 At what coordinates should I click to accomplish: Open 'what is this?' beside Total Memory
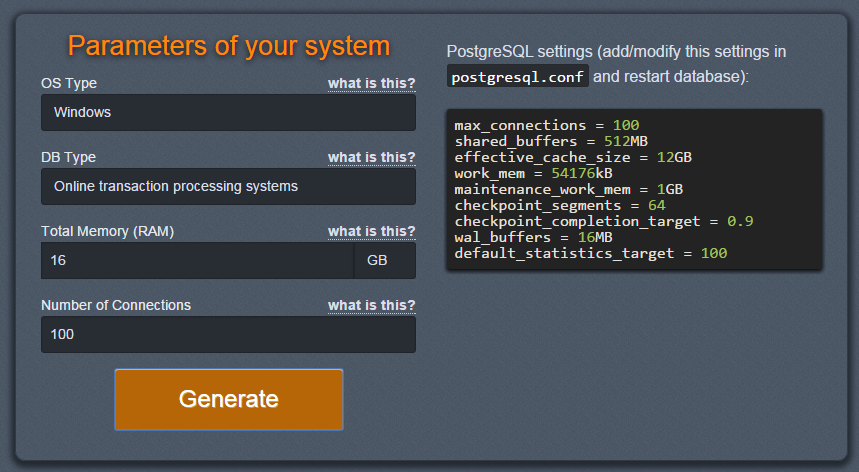coord(371,231)
